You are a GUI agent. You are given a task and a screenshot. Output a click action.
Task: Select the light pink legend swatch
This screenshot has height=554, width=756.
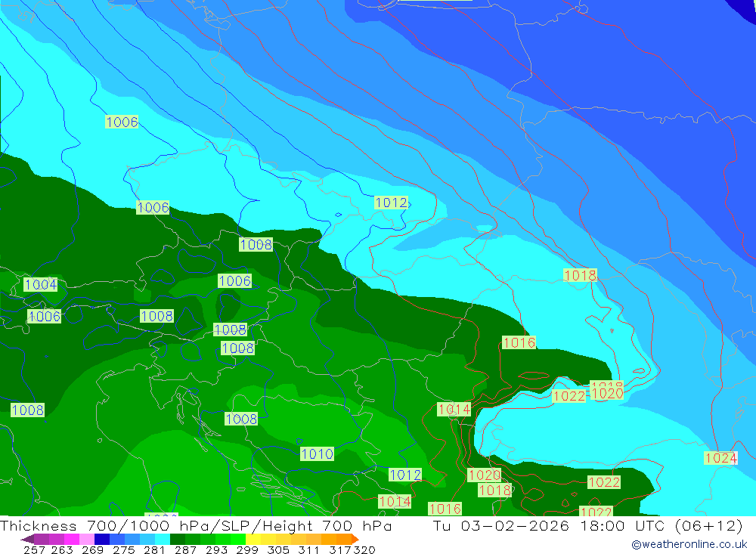(87, 539)
